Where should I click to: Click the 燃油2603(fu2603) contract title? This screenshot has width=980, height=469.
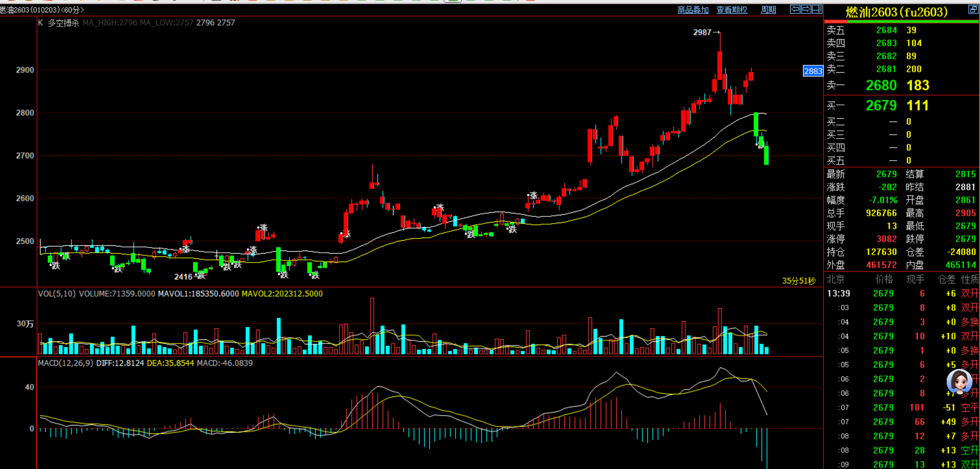(896, 12)
